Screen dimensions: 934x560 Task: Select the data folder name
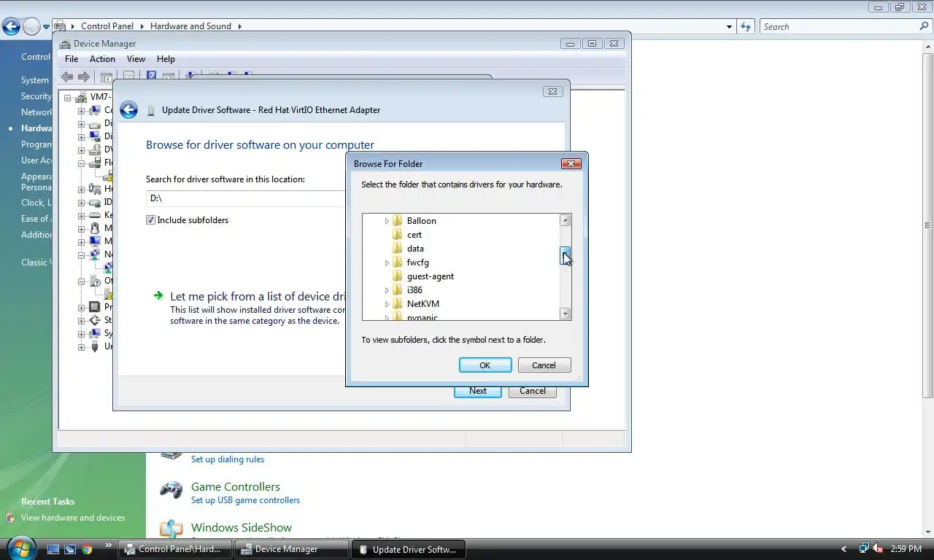click(x=415, y=249)
